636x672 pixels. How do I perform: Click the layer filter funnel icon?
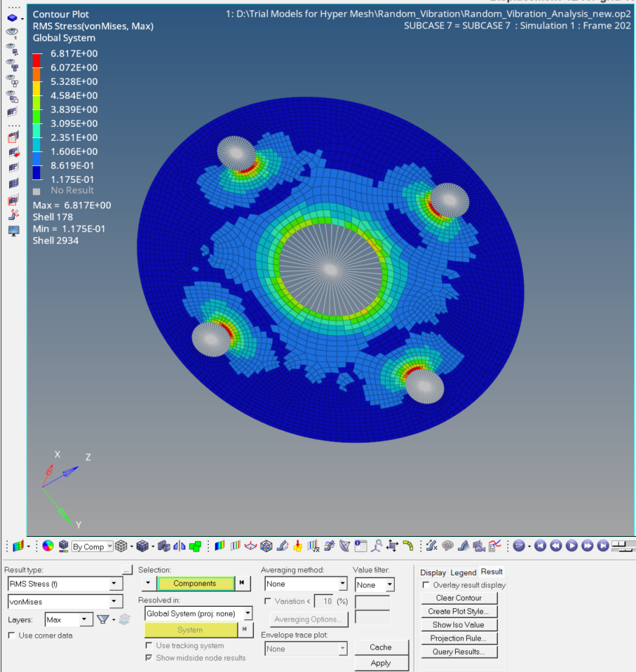[x=102, y=619]
